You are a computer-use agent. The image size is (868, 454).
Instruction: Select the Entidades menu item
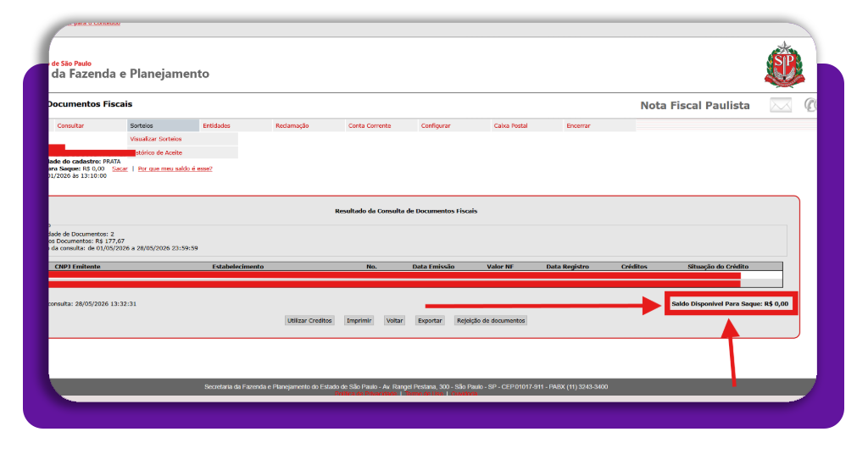(x=216, y=125)
